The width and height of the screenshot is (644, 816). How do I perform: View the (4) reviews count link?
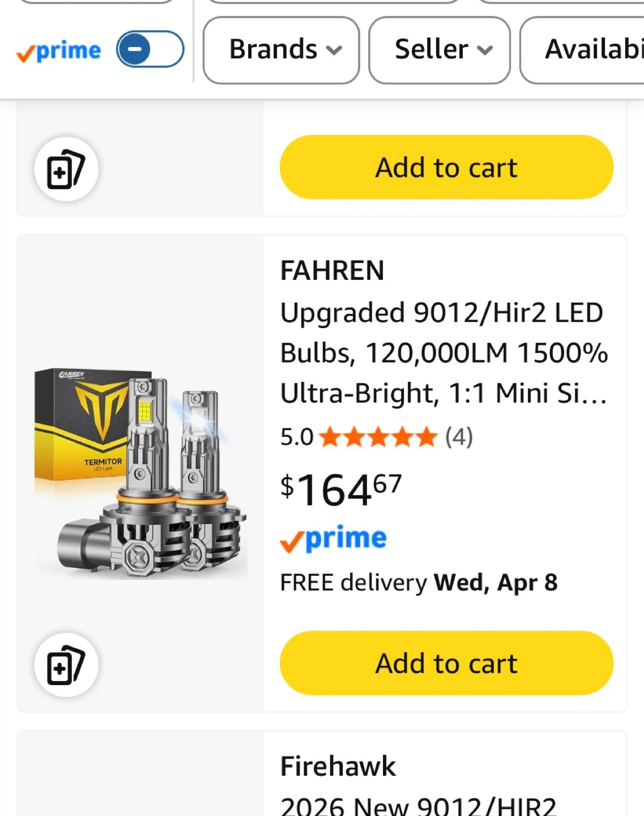459,437
